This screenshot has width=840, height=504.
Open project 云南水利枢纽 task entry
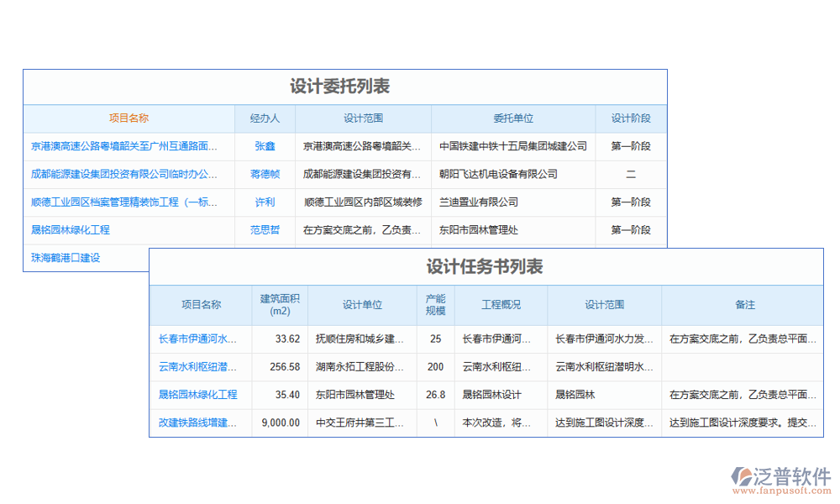coord(198,367)
